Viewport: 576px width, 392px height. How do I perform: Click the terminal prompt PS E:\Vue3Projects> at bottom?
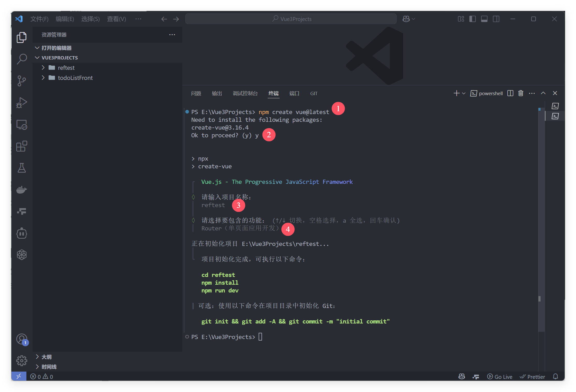[x=223, y=337]
